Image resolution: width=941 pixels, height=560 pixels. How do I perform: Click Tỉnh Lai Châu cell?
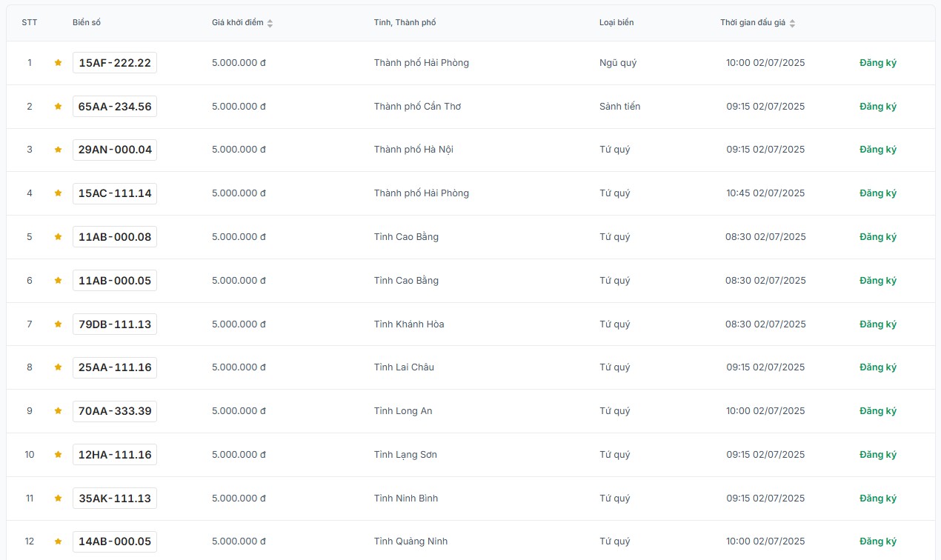(404, 367)
